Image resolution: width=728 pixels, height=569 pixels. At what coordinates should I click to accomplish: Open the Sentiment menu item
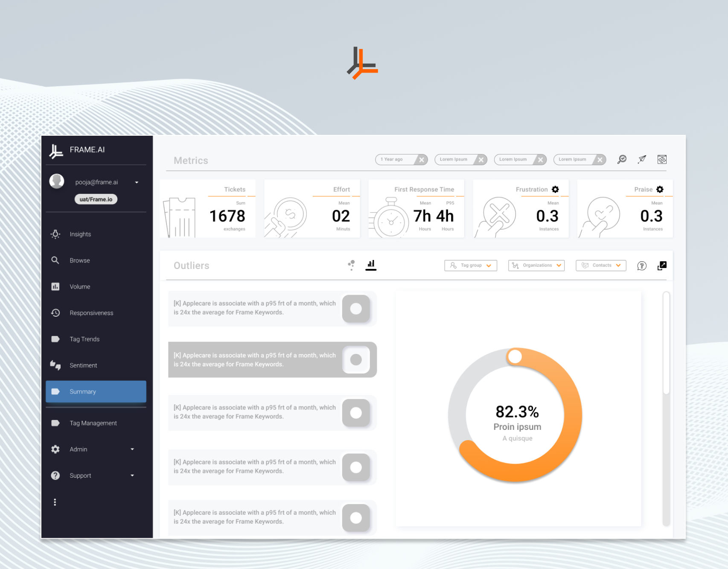pyautogui.click(x=96, y=365)
